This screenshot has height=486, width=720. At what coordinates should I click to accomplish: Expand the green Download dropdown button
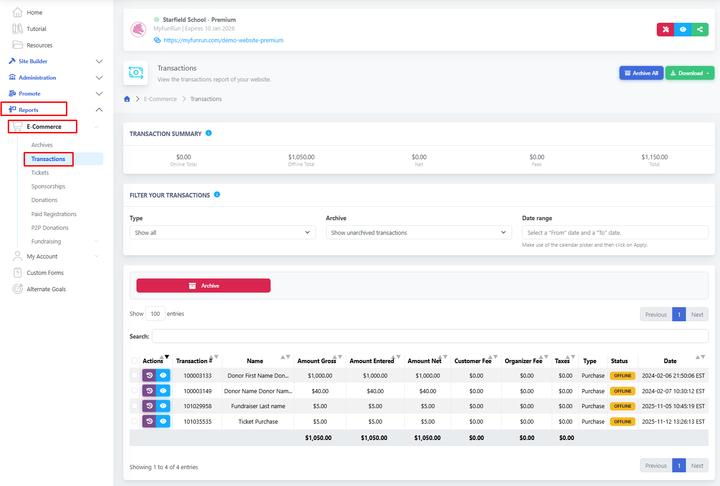[689, 73]
